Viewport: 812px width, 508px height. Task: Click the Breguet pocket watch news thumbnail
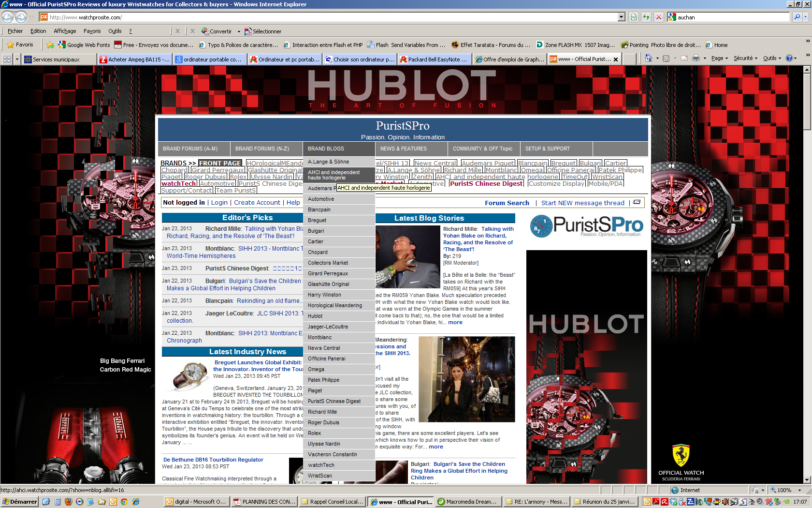pos(187,375)
